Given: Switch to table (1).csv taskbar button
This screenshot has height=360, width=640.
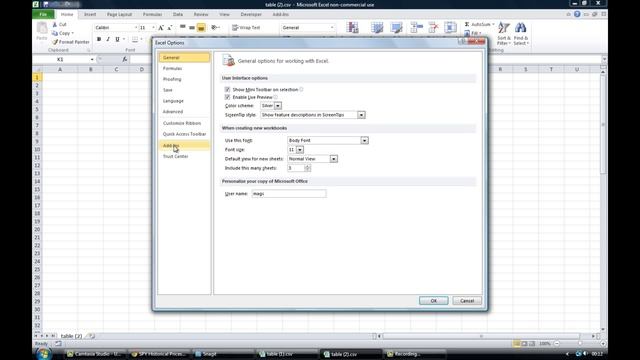Looking at the screenshot, I should (x=288, y=354).
